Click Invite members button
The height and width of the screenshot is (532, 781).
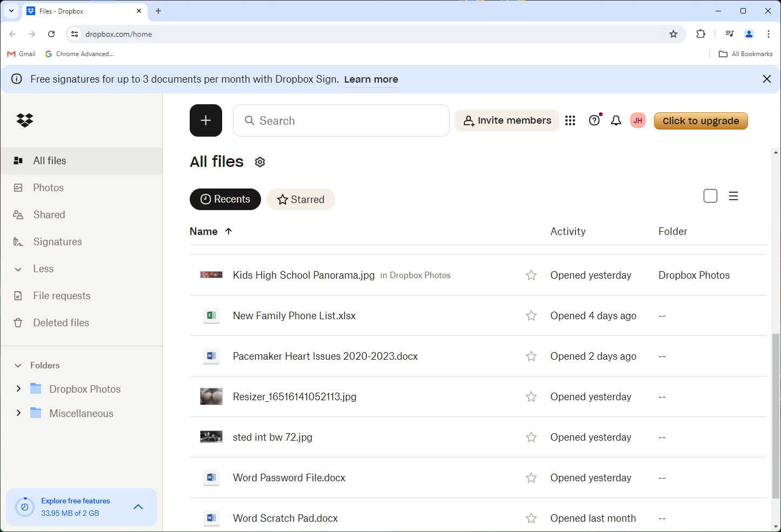click(507, 120)
